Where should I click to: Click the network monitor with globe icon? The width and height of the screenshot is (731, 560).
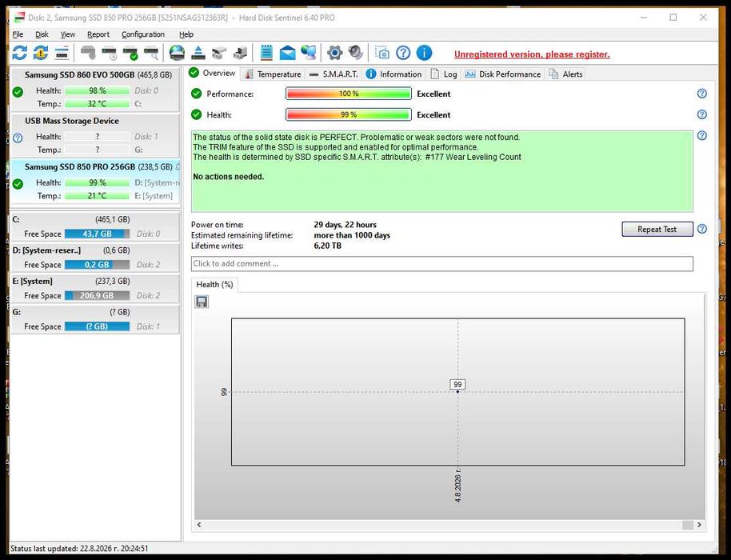click(x=308, y=53)
